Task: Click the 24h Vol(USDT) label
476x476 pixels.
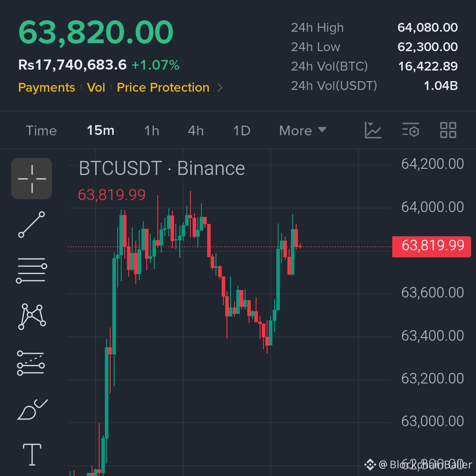Action: tap(334, 86)
